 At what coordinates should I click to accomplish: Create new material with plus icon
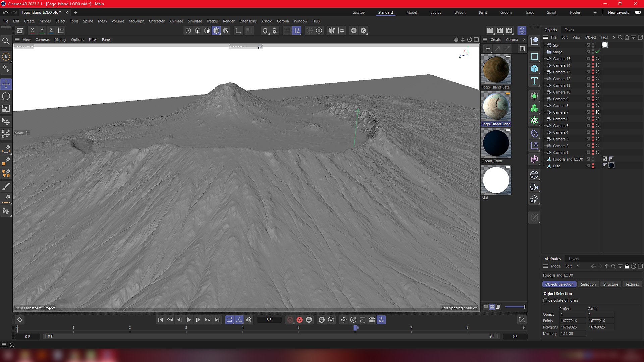[x=488, y=49]
